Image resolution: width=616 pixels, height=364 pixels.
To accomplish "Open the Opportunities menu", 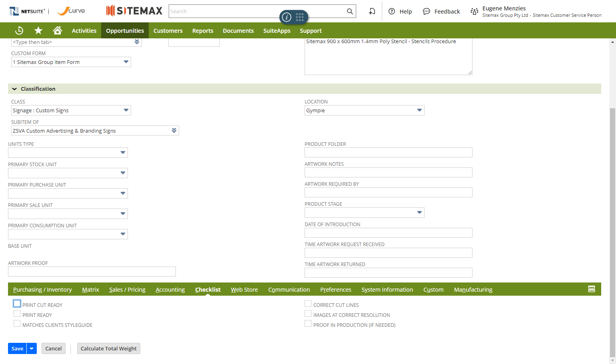I will [125, 30].
